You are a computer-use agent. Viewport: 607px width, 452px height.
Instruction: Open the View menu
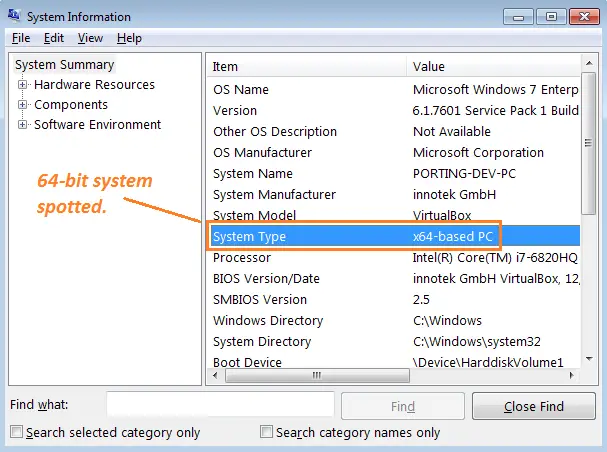click(90, 38)
